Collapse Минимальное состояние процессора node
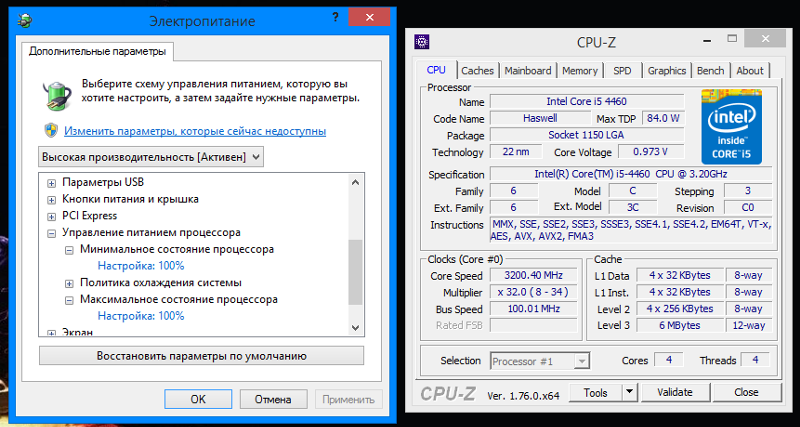 69,250
